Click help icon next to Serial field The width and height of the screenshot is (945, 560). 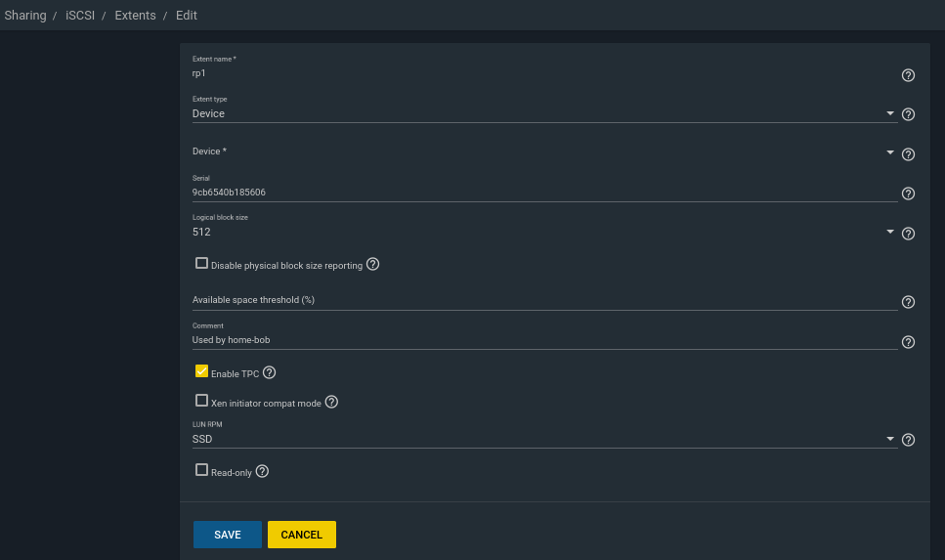tap(908, 194)
